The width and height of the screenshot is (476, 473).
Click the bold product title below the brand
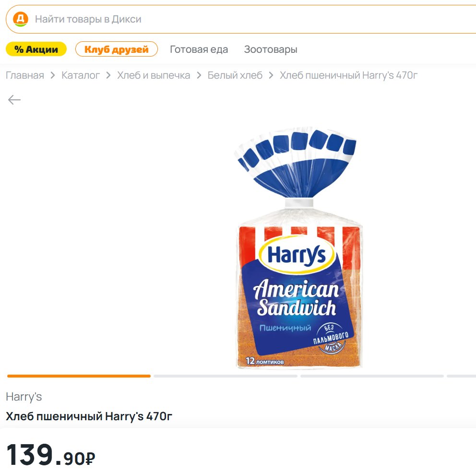point(89,416)
